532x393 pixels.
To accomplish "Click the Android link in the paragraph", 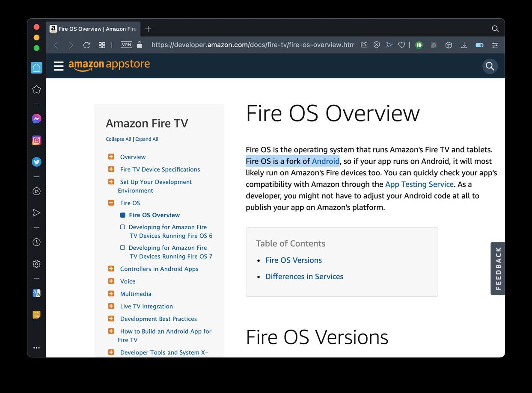I will coord(326,161).
